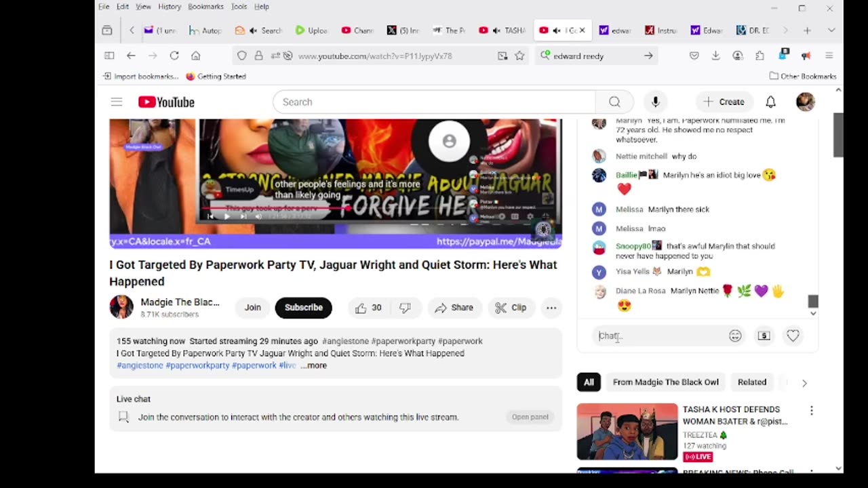This screenshot has width=868, height=488.
Task: Reload the current page
Action: tap(174, 56)
